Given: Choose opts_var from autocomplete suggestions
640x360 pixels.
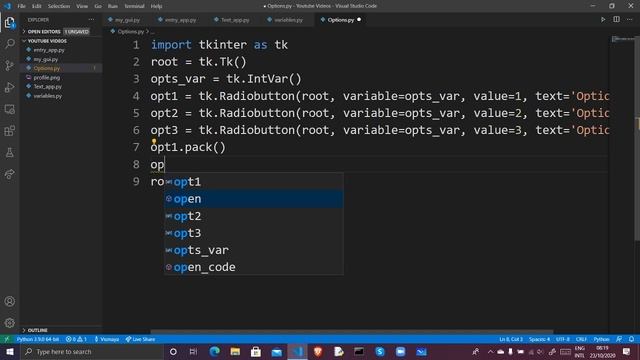Looking at the screenshot, I should tap(253, 250).
